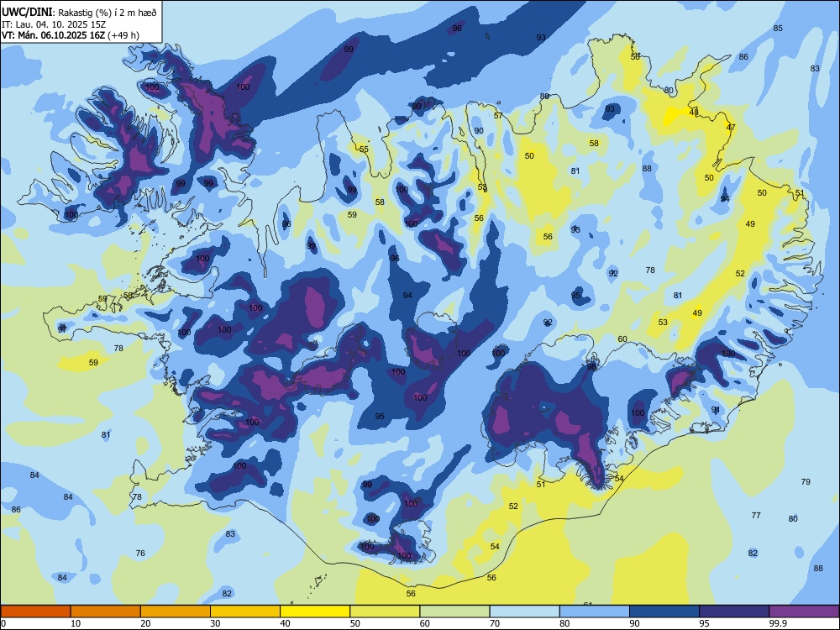Viewport: 840px width, 630px height.
Task: Click the map value '91'
Action: [716, 410]
